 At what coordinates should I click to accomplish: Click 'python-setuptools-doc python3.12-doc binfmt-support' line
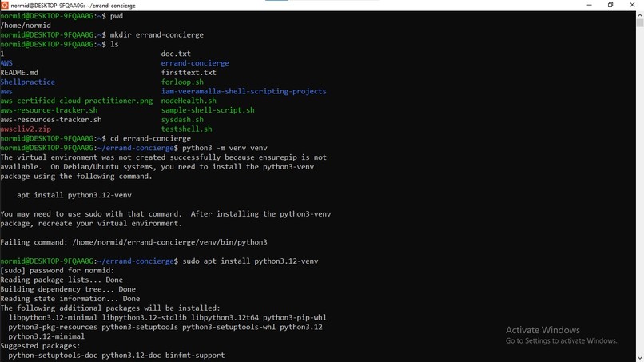(x=117, y=356)
